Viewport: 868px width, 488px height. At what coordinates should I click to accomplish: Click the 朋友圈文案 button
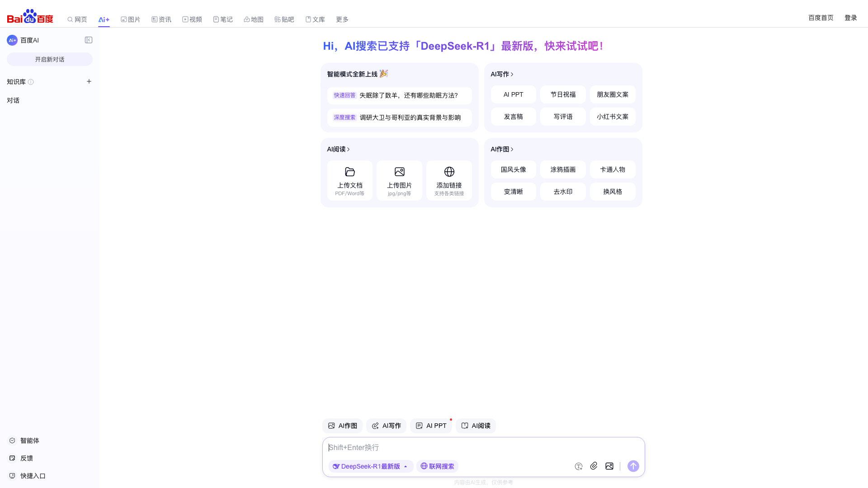coord(613,94)
